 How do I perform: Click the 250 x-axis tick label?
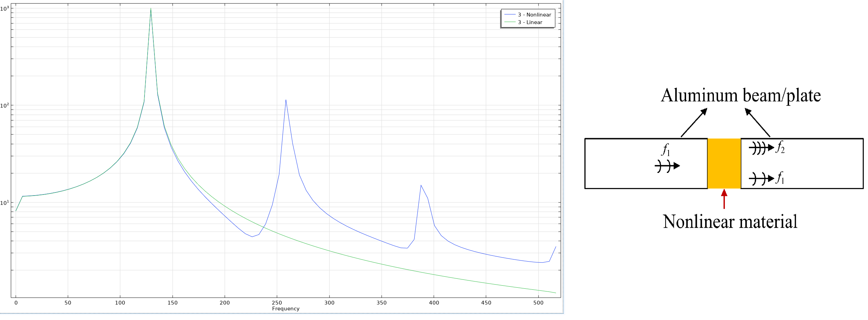(x=277, y=303)
